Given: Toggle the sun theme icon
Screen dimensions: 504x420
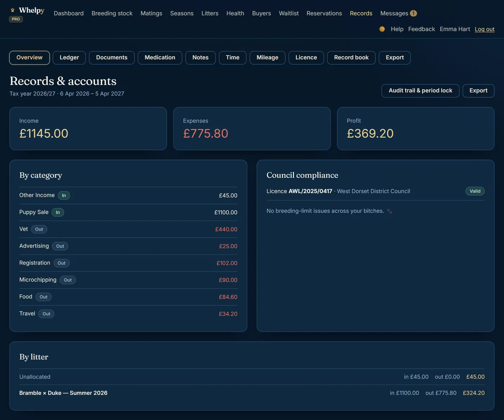Looking at the screenshot, I should [382, 29].
